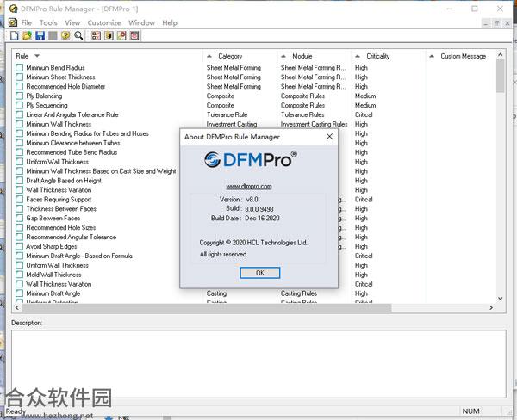Select the Minimum Draft Angle rule row
517x420 pixels.
click(x=53, y=293)
